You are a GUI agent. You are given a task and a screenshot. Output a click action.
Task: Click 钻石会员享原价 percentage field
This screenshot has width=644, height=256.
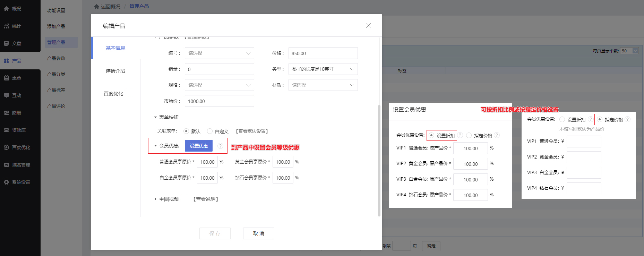click(x=283, y=178)
